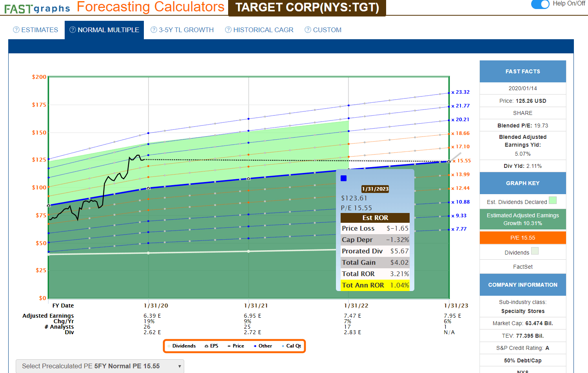
Task: Toggle Dividends in chart legend
Action: pos(181,346)
